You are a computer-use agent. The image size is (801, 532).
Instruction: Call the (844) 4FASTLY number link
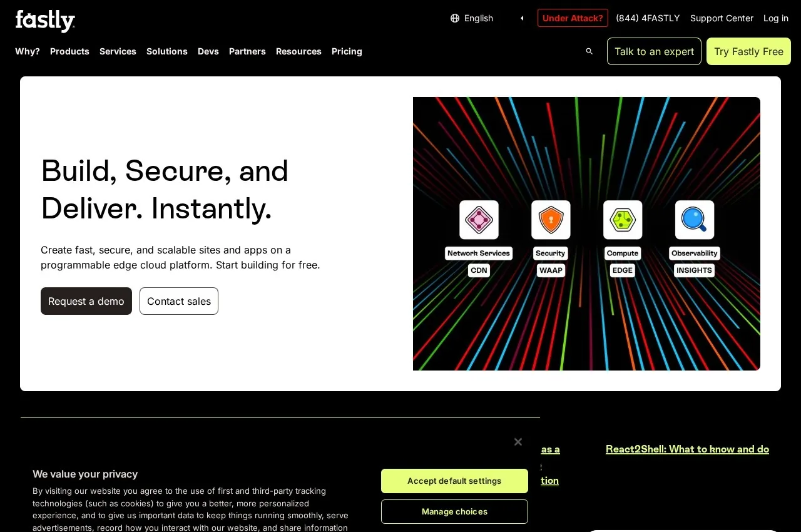click(648, 18)
